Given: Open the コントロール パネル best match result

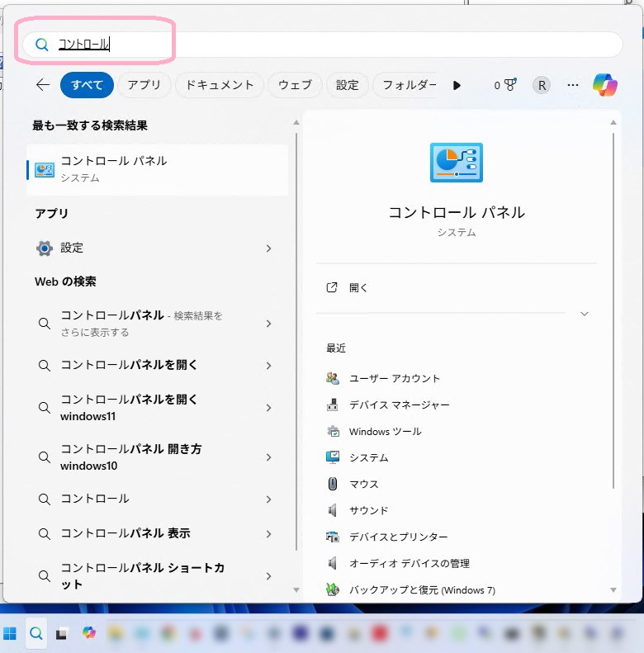Looking at the screenshot, I should pos(158,169).
